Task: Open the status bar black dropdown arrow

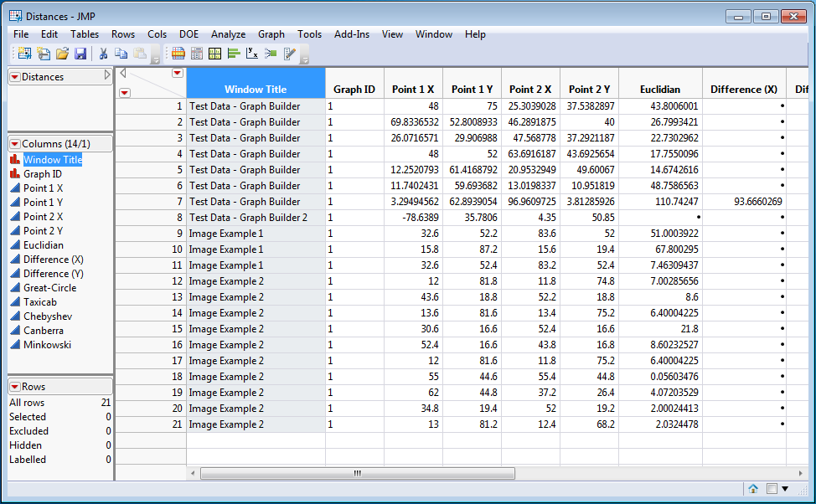Action: tap(785, 489)
